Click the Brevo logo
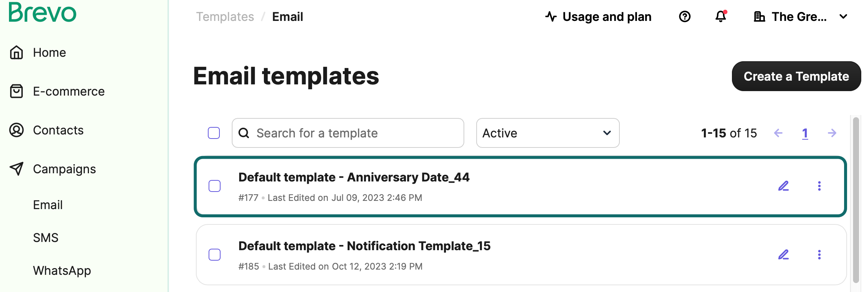Screen dimensions: 868x292 (43, 12)
